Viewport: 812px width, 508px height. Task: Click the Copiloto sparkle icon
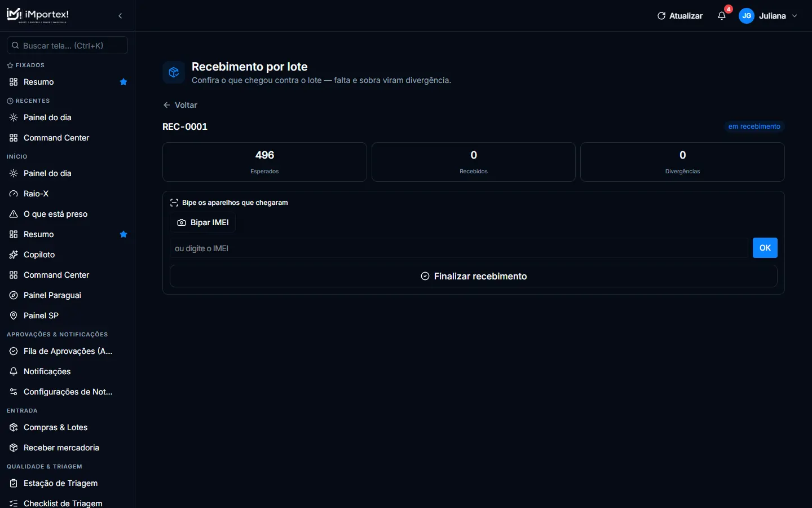pyautogui.click(x=14, y=255)
